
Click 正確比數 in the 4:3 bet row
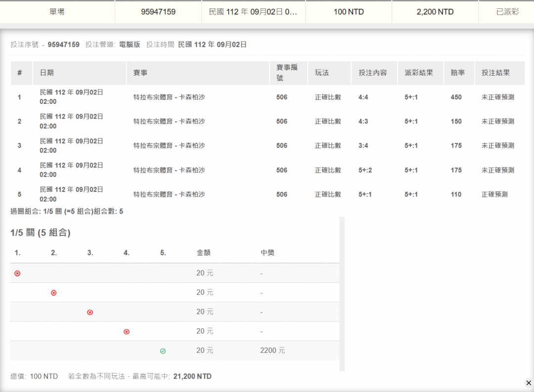pyautogui.click(x=328, y=122)
